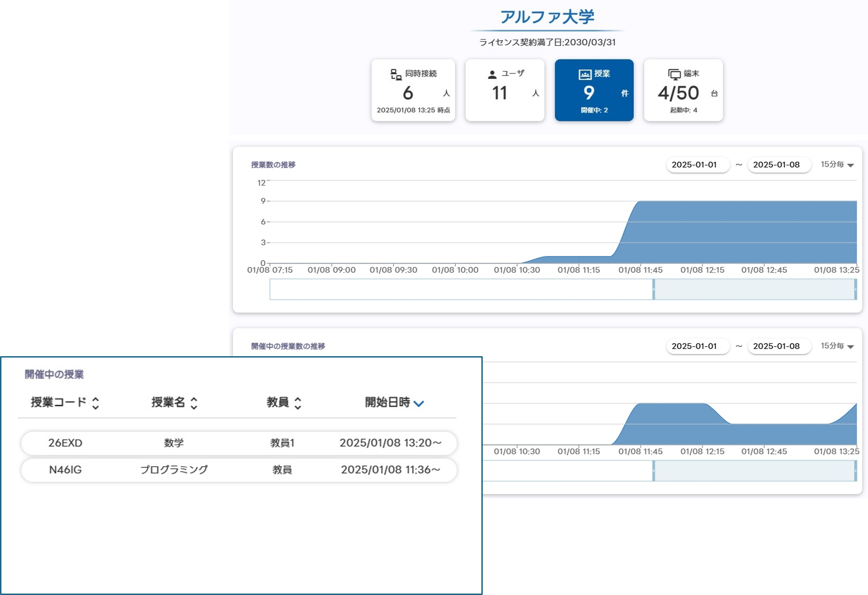Image resolution: width=868 pixels, height=595 pixels.
Task: Click ライセンス契約満了日:2030/03/31 text
Action: coord(547,42)
